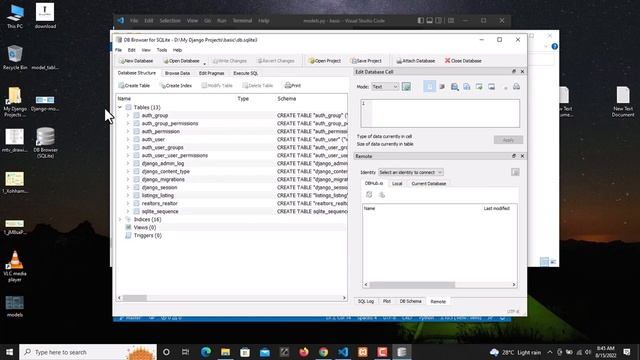This screenshot has width=640, height=360.
Task: Switch to the Execute SQL tab
Action: click(x=245, y=73)
